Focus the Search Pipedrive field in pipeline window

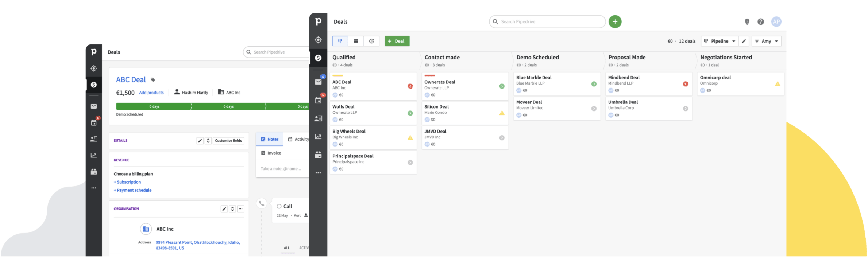tap(547, 21)
